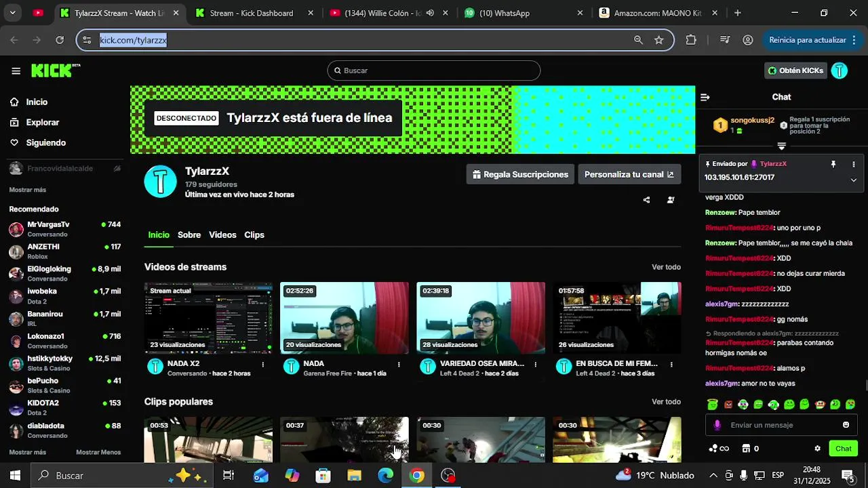Click Mostrar más under Recomendado
The height and width of the screenshot is (488, 868).
[28, 452]
